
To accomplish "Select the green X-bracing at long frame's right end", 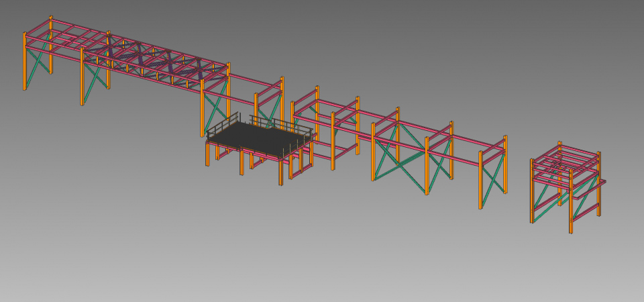I will (x=493, y=176).
